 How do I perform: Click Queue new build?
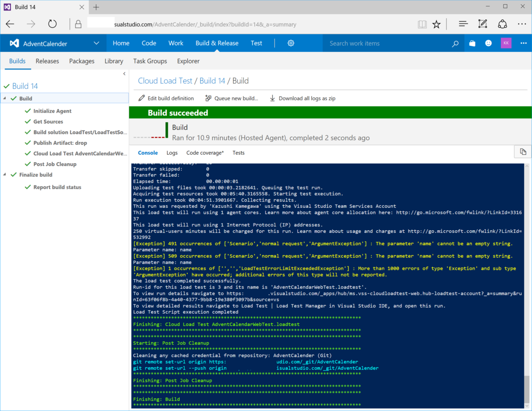click(x=232, y=98)
